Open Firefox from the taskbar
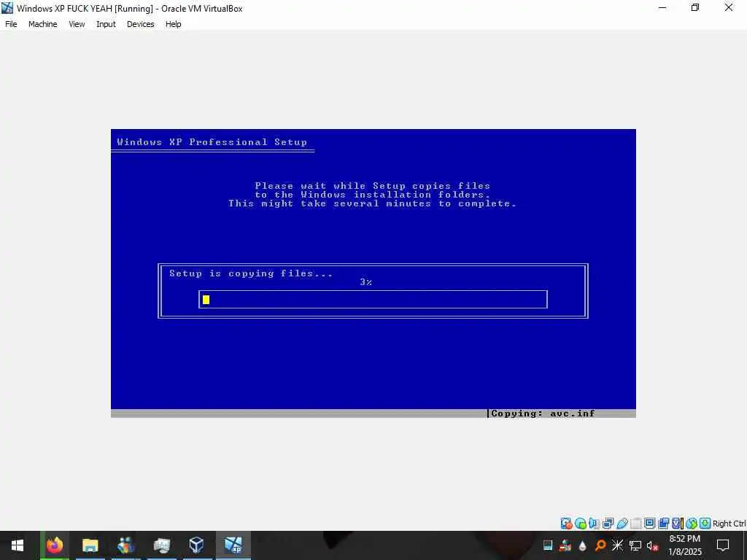The image size is (747, 560). tap(54, 545)
